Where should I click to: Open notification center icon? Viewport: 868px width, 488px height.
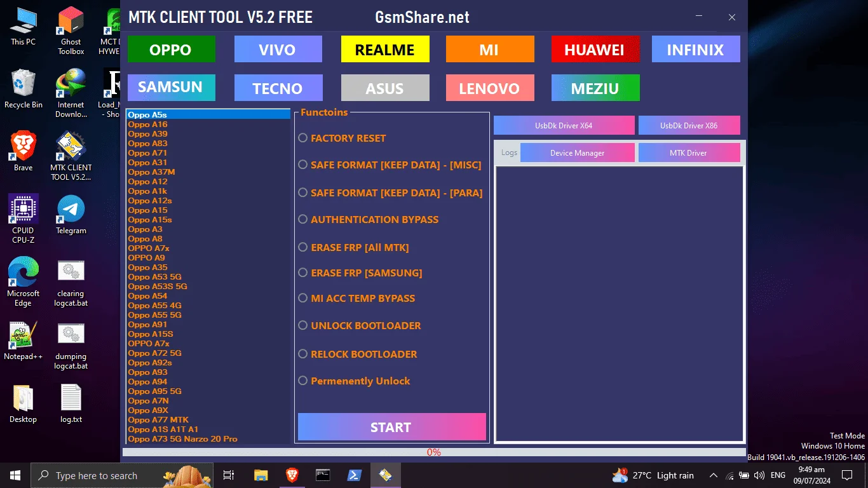point(846,475)
